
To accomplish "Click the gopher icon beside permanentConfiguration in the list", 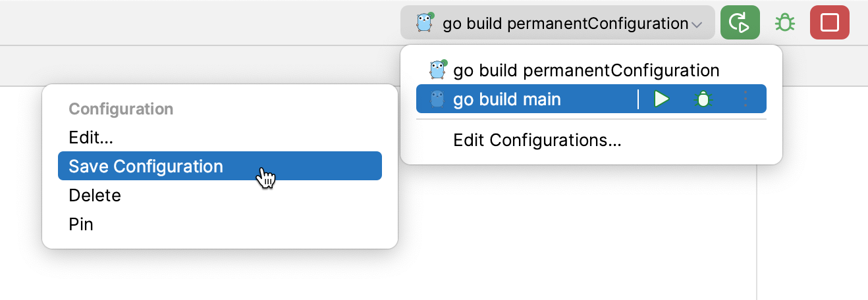I will tap(437, 69).
